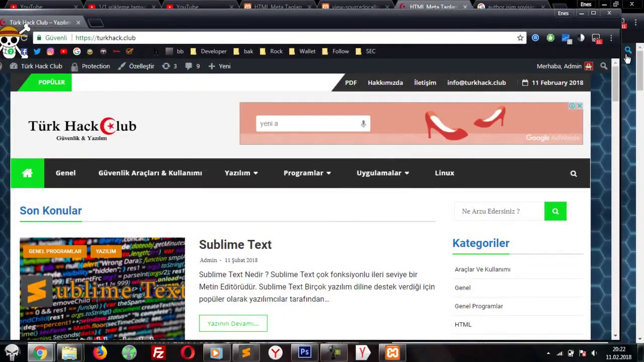
Task: Launch FileZilla from the taskbar
Action: tap(158, 353)
